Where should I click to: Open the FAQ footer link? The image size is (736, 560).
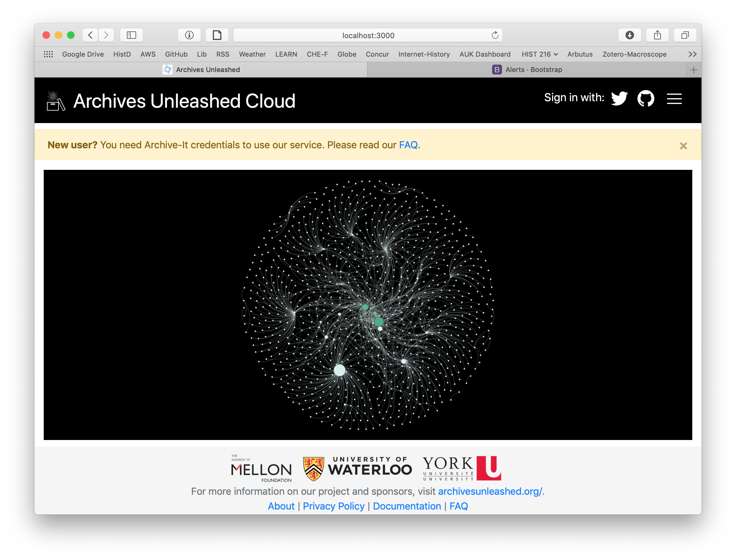[x=459, y=506]
